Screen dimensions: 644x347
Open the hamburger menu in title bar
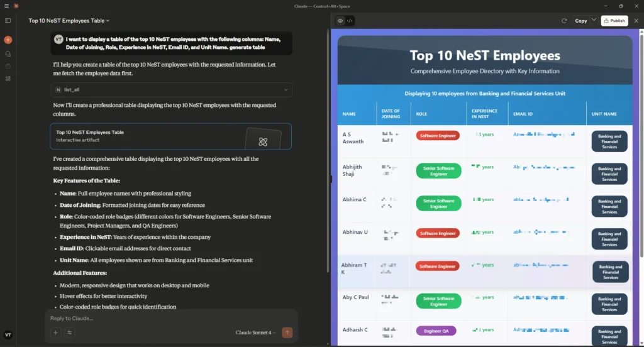pos(6,6)
